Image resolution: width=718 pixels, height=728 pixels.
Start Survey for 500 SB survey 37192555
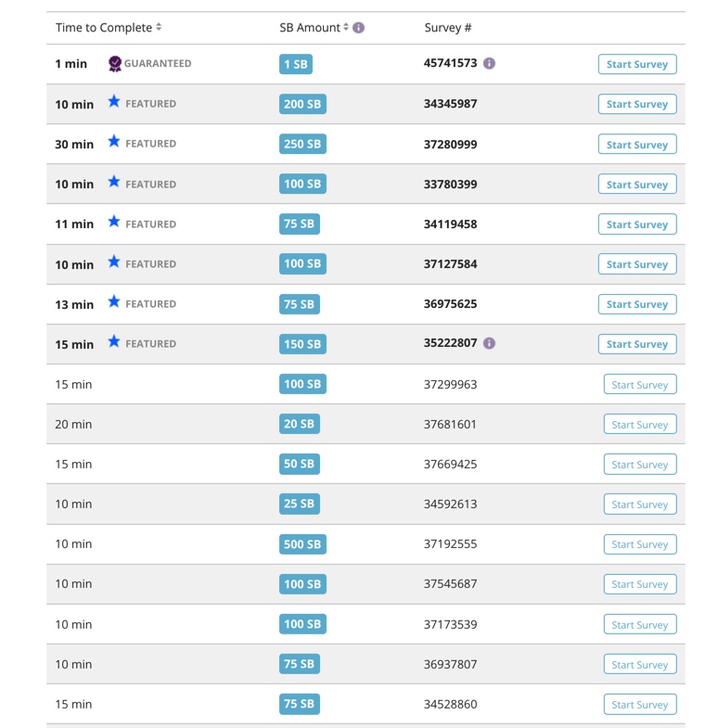click(x=639, y=544)
